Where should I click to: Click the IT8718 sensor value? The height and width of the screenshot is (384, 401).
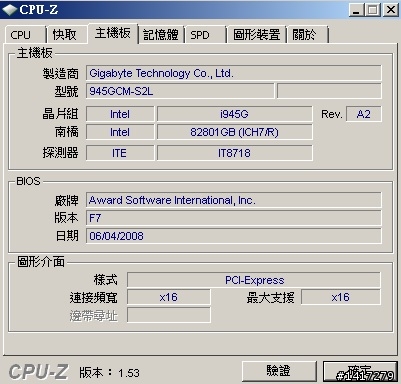[x=235, y=153]
